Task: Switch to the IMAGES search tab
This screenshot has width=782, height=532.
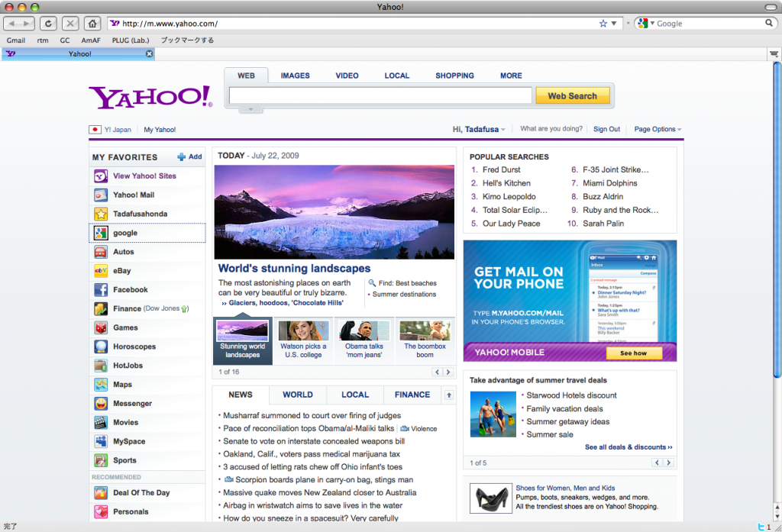Action: pyautogui.click(x=296, y=76)
